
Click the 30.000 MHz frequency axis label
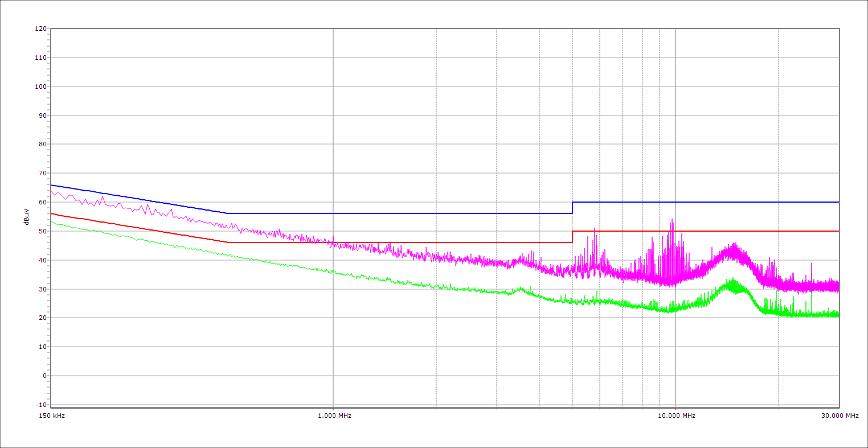840,416
